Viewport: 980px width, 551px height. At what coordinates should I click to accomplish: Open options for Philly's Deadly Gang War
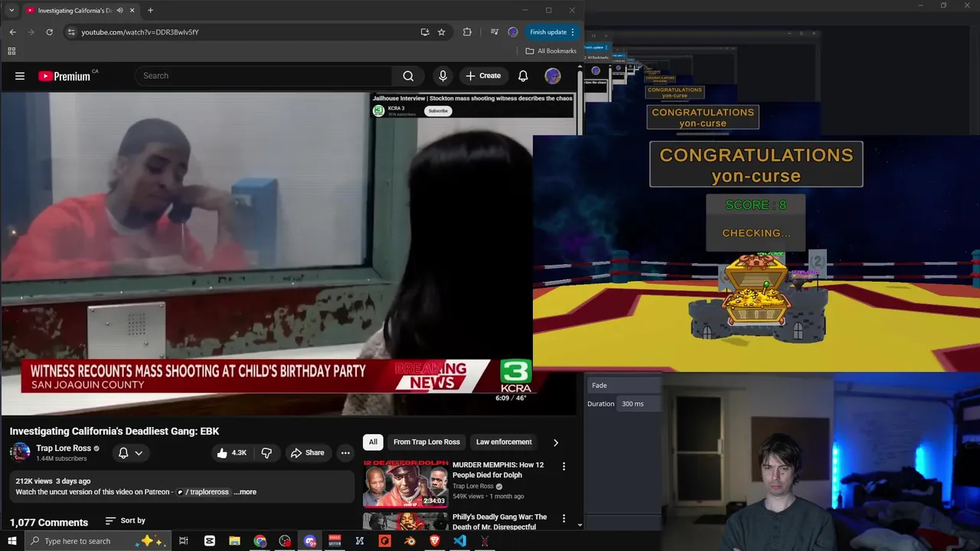tap(564, 518)
